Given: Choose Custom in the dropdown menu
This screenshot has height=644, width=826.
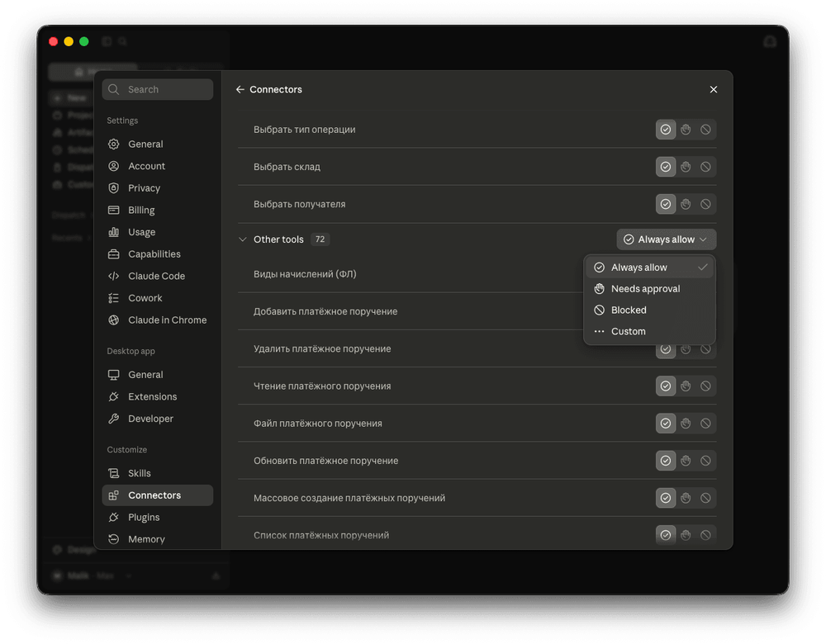Looking at the screenshot, I should pyautogui.click(x=649, y=332).
